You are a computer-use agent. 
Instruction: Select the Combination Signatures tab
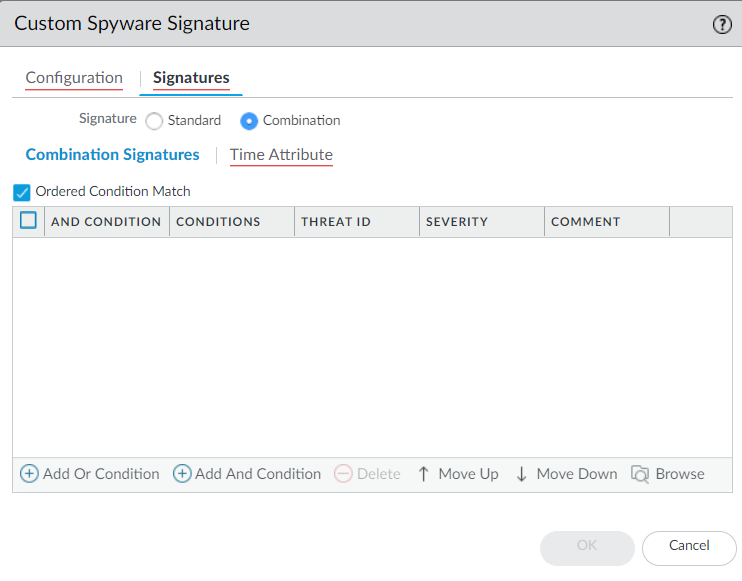point(112,155)
